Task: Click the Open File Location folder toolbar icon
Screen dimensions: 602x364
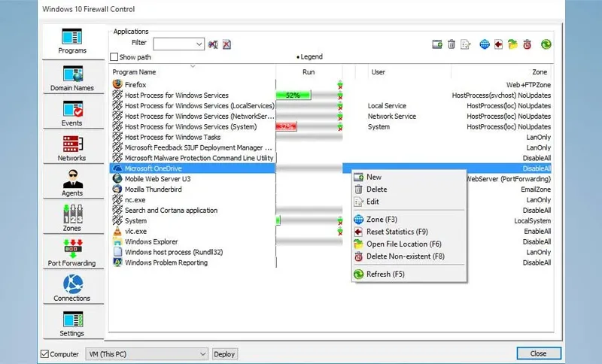Action: pyautogui.click(x=512, y=44)
